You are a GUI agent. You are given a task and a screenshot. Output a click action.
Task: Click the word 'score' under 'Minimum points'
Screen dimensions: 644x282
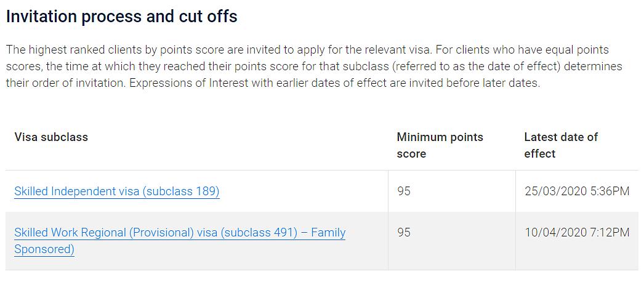411,154
